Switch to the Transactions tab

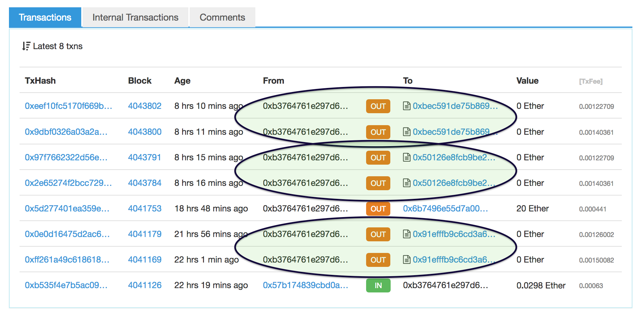coord(45,17)
